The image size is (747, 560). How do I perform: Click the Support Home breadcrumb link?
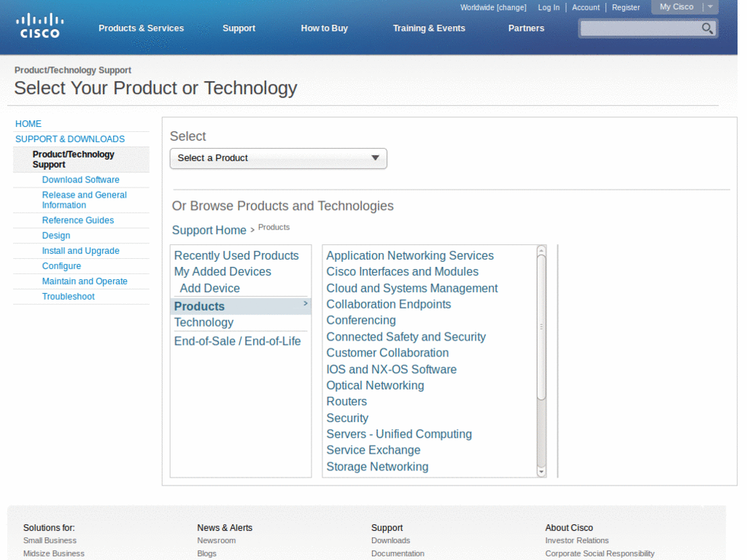click(x=209, y=230)
